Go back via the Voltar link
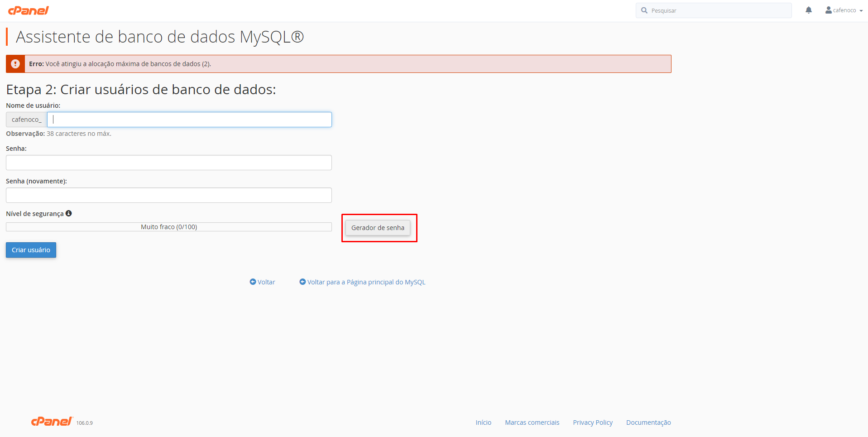The height and width of the screenshot is (437, 868). (266, 282)
